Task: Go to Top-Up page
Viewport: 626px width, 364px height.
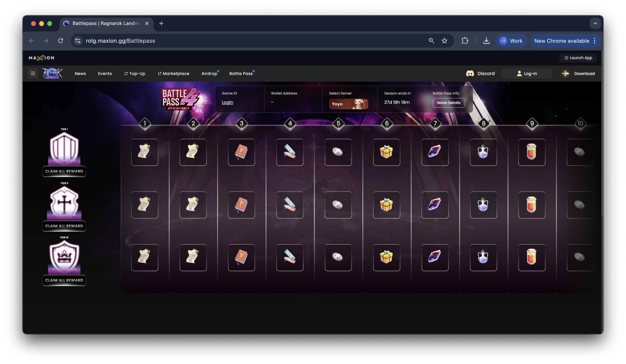Action: tap(135, 74)
